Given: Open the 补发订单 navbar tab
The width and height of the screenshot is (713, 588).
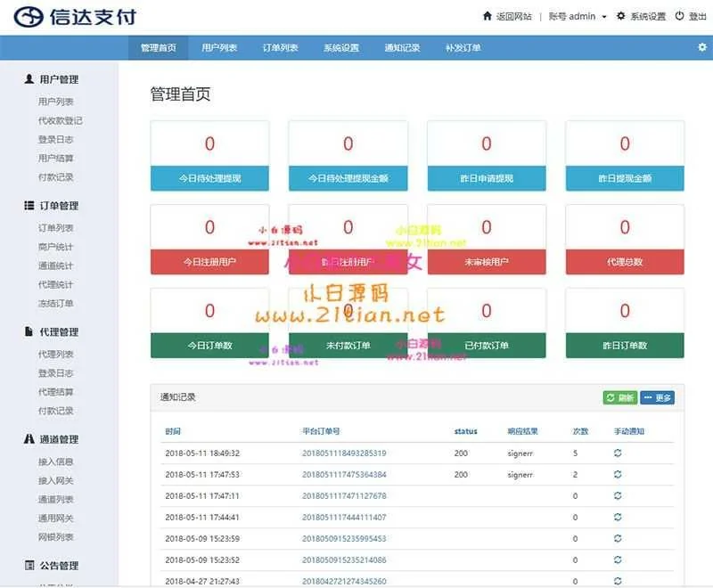Looking at the screenshot, I should [463, 48].
